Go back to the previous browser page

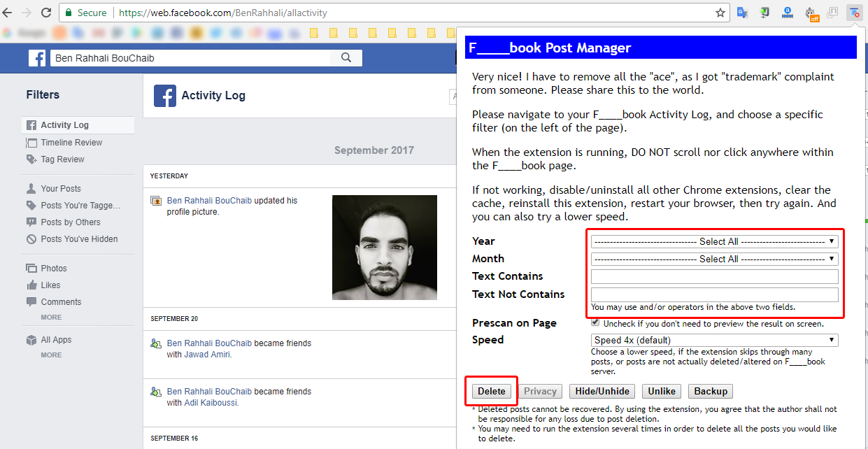(8, 13)
